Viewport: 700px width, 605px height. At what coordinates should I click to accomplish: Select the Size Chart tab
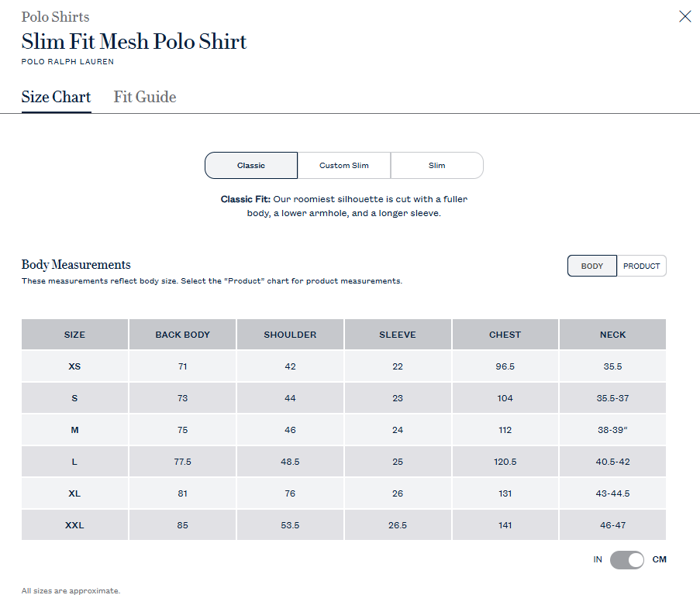56,97
